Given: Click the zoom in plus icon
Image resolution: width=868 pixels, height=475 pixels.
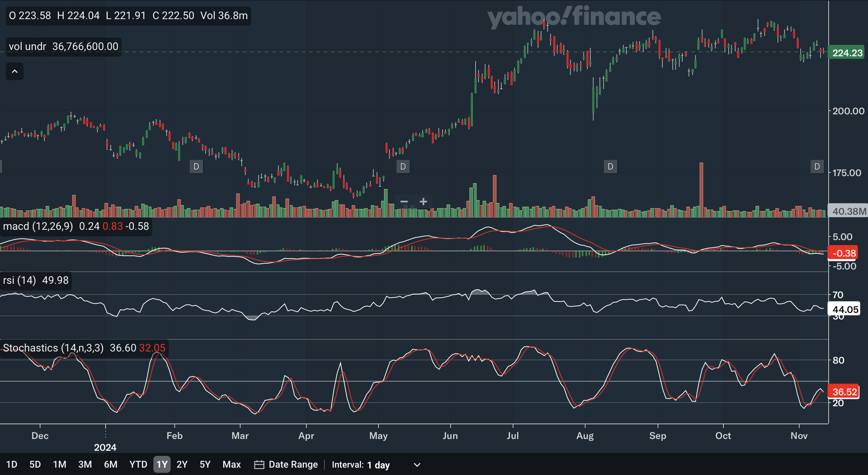Looking at the screenshot, I should (423, 201).
